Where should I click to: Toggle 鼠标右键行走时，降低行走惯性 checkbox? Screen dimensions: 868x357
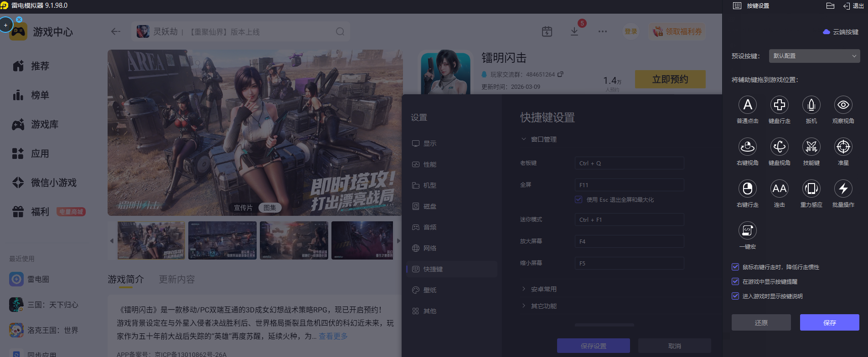tap(735, 267)
